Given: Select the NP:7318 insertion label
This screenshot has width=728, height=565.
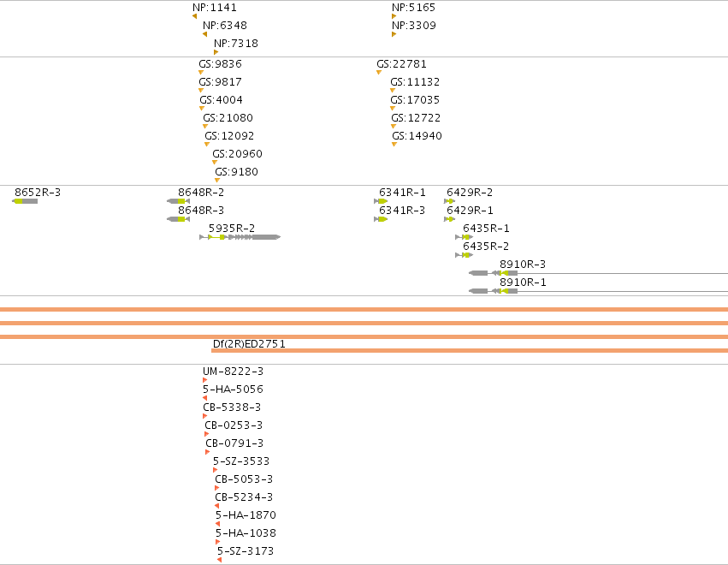Looking at the screenshot, I should [x=236, y=44].
